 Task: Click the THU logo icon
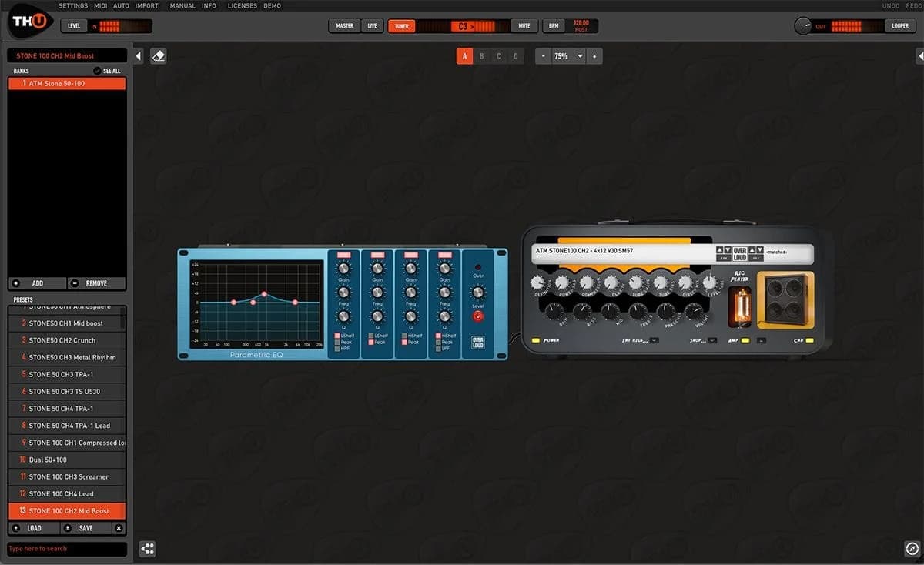[28, 22]
